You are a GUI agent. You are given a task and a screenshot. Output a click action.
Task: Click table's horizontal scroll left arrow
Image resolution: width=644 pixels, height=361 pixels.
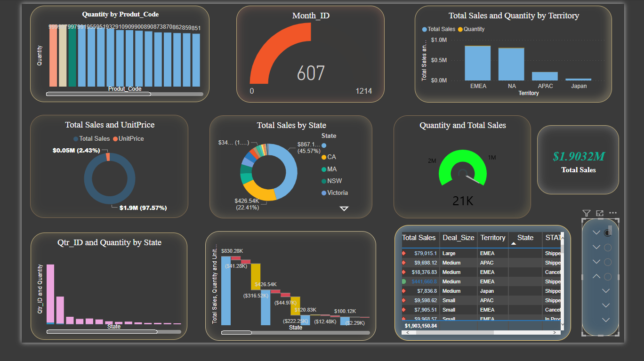coord(407,332)
